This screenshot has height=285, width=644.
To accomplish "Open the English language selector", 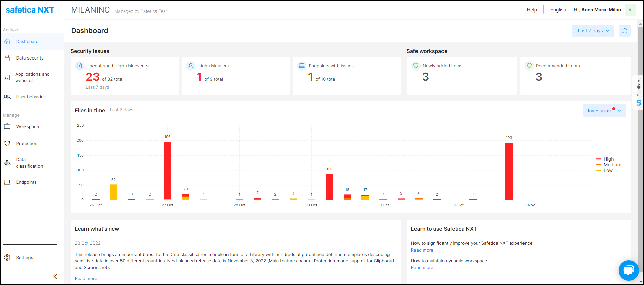I will 558,10.
